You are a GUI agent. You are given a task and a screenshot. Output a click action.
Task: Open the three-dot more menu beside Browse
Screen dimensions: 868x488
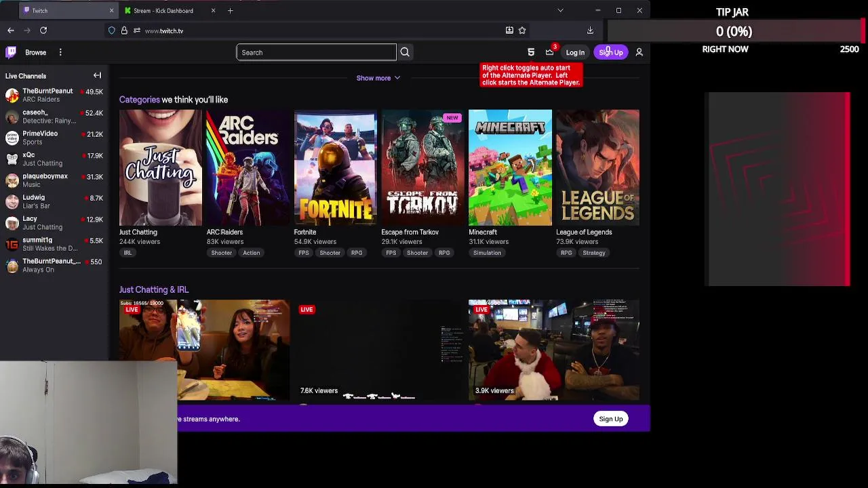pyautogui.click(x=60, y=52)
